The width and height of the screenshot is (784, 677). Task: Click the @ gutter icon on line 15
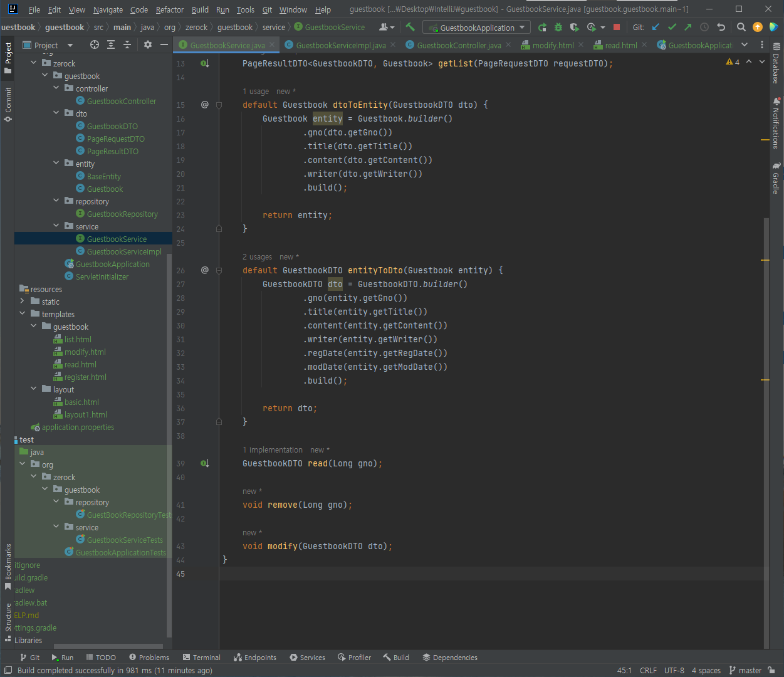(204, 105)
